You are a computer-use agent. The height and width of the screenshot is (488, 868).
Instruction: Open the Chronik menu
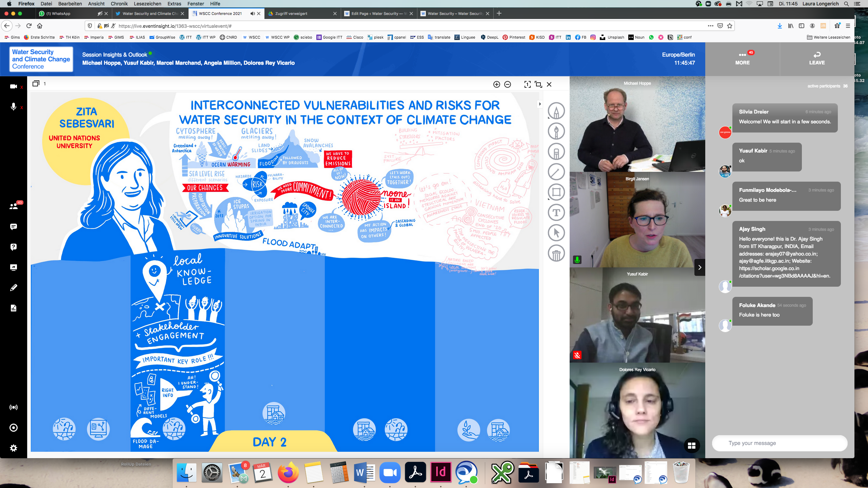tap(119, 4)
